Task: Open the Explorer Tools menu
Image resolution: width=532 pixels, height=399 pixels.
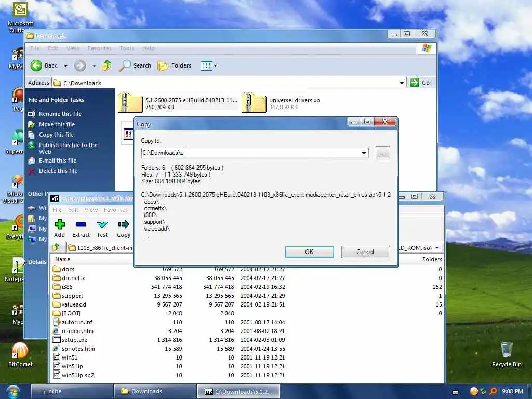Action: click(x=127, y=48)
